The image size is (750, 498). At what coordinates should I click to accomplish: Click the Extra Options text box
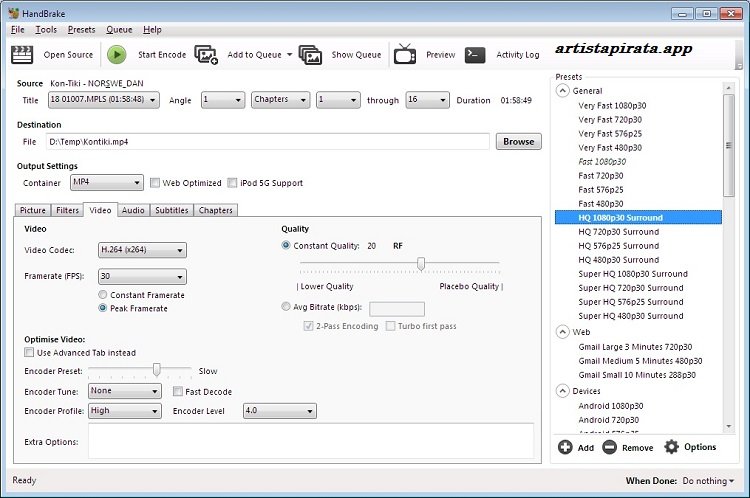[x=311, y=441]
